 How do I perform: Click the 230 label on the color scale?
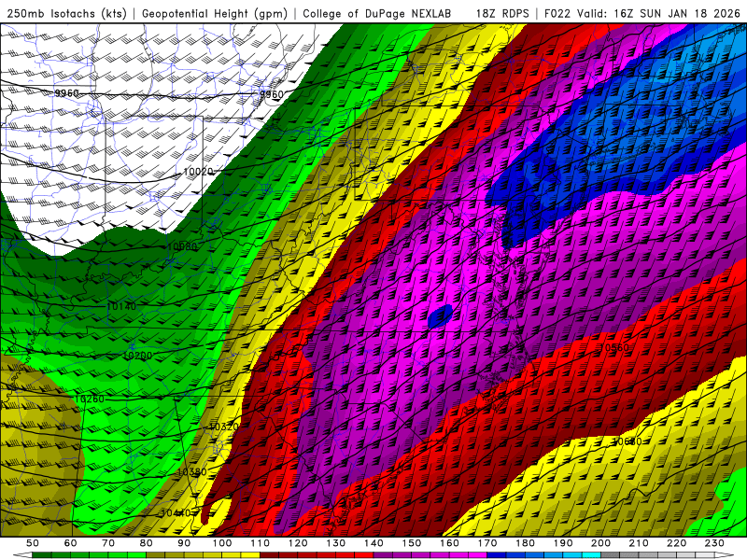click(x=714, y=543)
